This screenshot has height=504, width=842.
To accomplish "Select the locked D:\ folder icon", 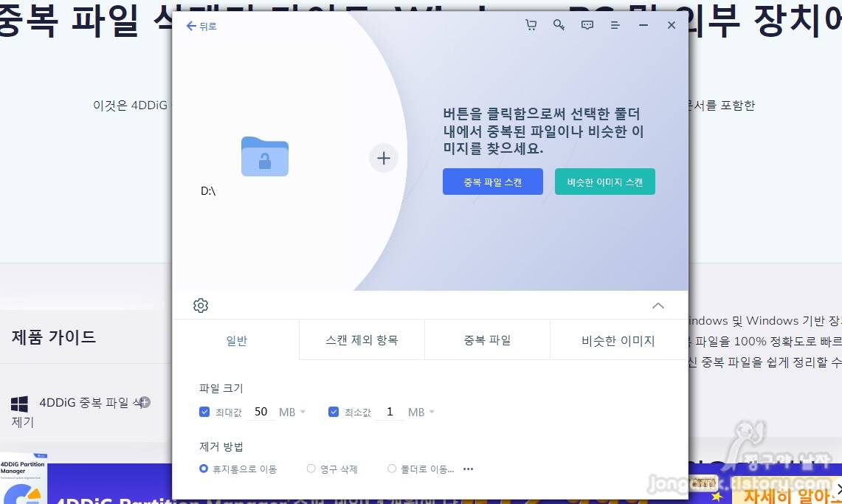I will (x=265, y=156).
